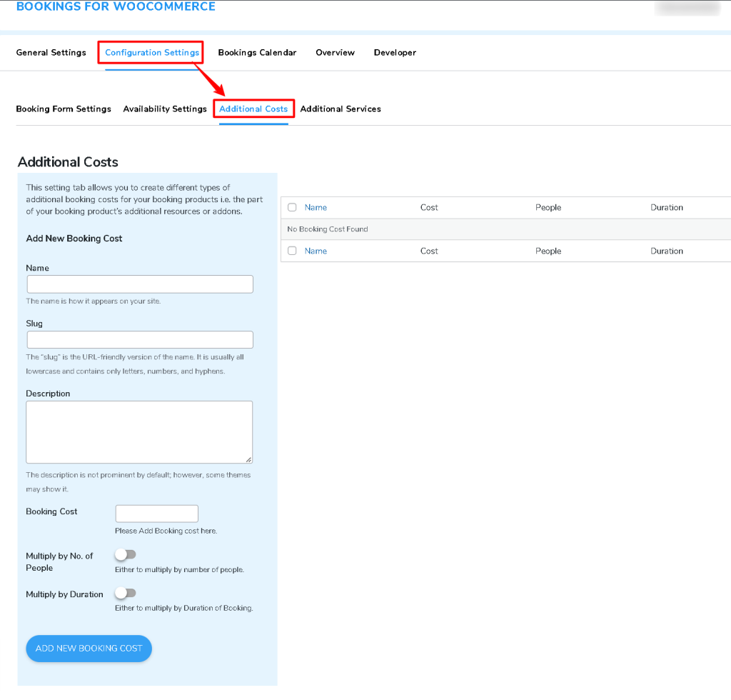
Task: Select the Additional Costs sub-tab
Action: (x=253, y=109)
